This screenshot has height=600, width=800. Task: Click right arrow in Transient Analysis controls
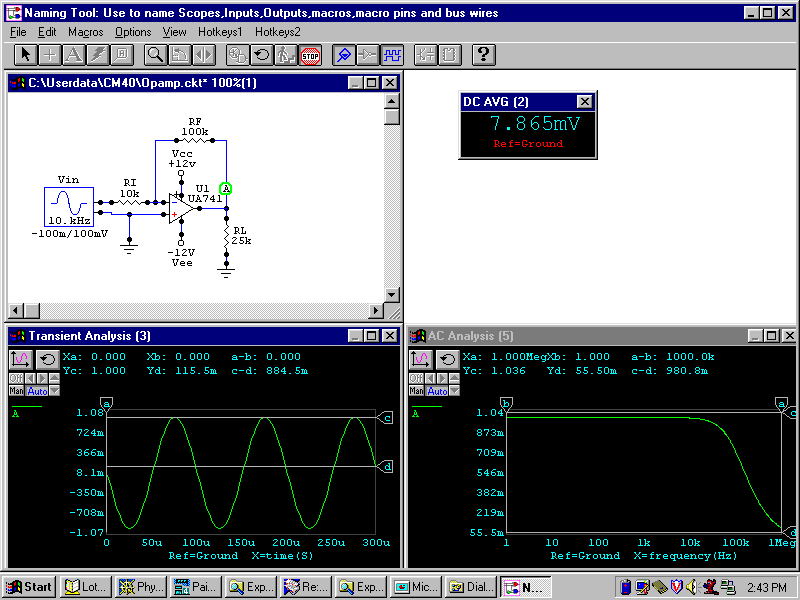tap(42, 378)
